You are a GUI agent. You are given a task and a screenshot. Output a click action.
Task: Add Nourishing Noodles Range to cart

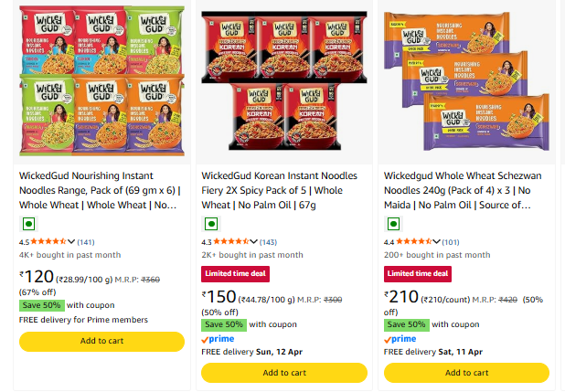(101, 341)
